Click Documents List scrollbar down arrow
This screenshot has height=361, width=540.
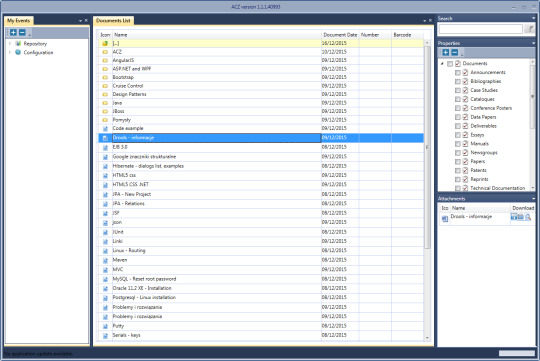tap(427, 338)
